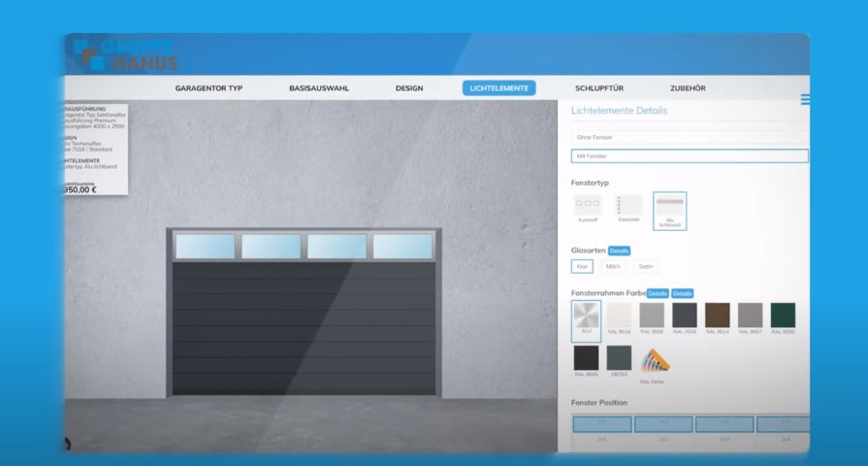Go to the Zubehör tab

[x=688, y=88]
